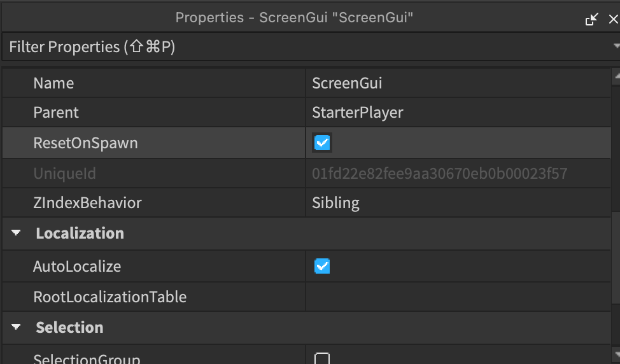Select the ZIndexBehavior property row label
The width and height of the screenshot is (620, 364).
(87, 203)
